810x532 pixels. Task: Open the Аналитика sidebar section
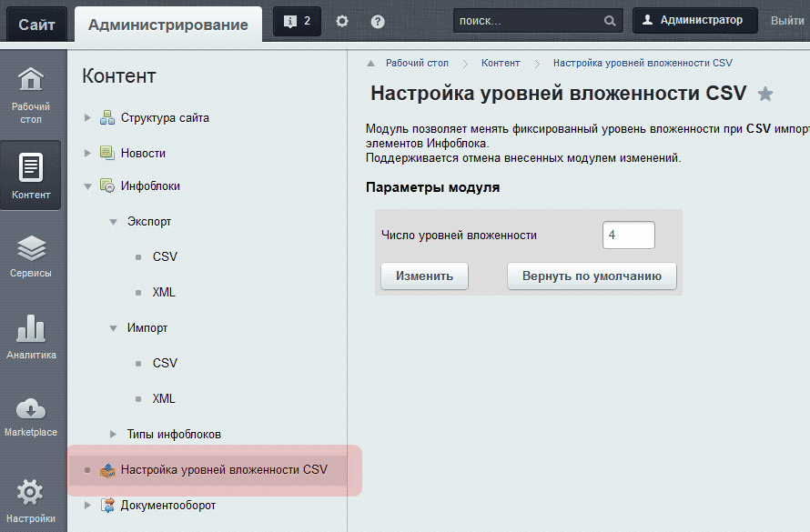pos(31,336)
